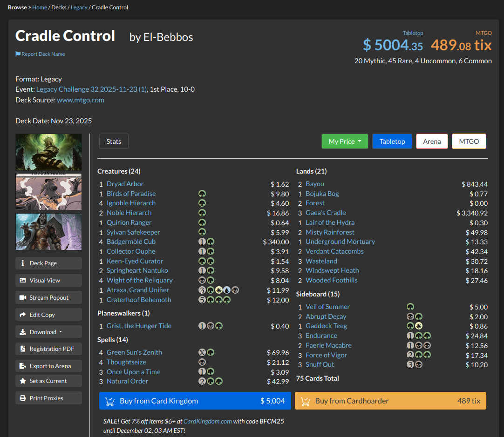Image resolution: width=504 pixels, height=437 pixels.
Task: Click the cart icon on Card Kingdom button
Action: [x=110, y=401]
